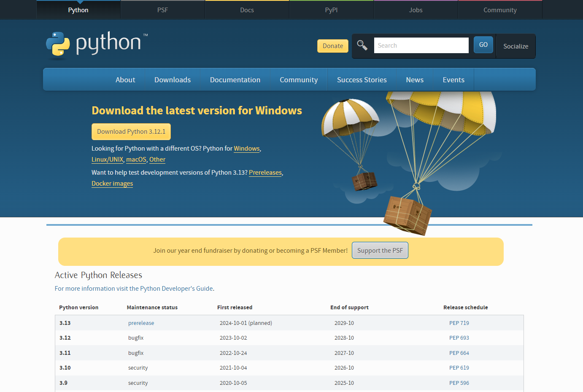Click the prerelease status link for 3.13

coord(141,323)
